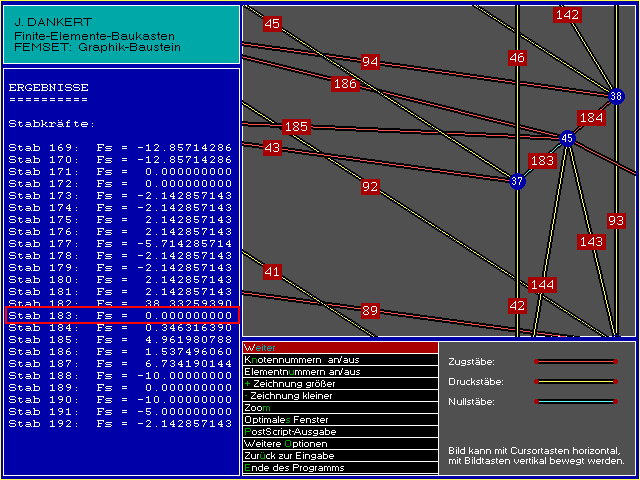
Task: Click node 45 circle marker
Action: 567,139
